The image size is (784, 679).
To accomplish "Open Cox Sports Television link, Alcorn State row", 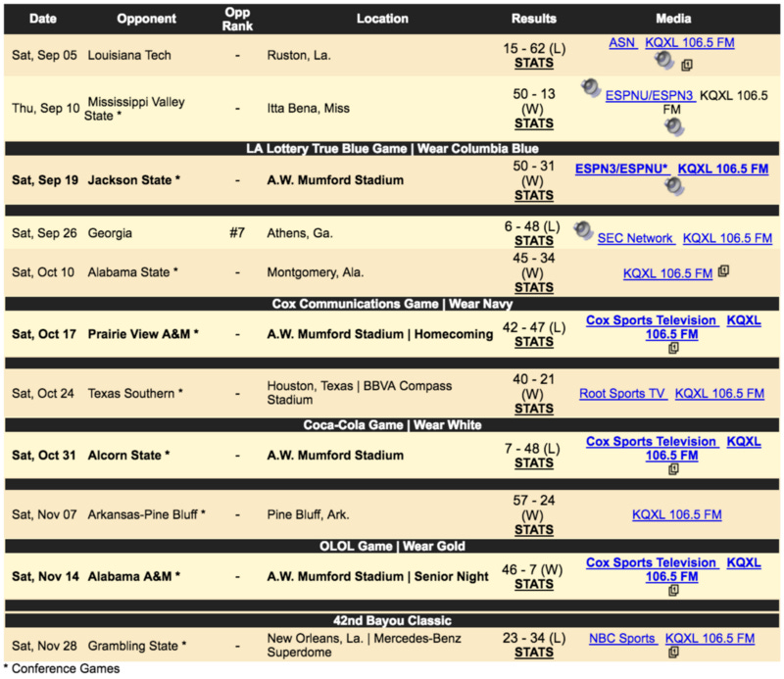I will 653,442.
